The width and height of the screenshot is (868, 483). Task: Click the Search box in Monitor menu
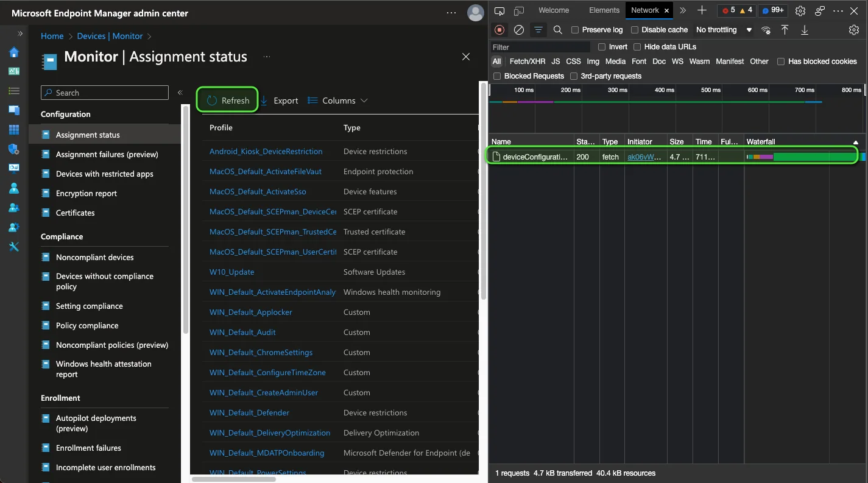[105, 93]
